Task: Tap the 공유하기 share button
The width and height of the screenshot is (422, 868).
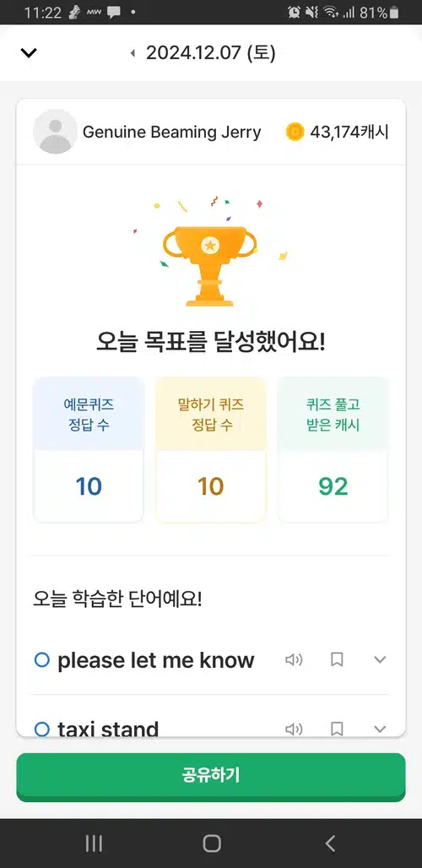Action: click(211, 777)
